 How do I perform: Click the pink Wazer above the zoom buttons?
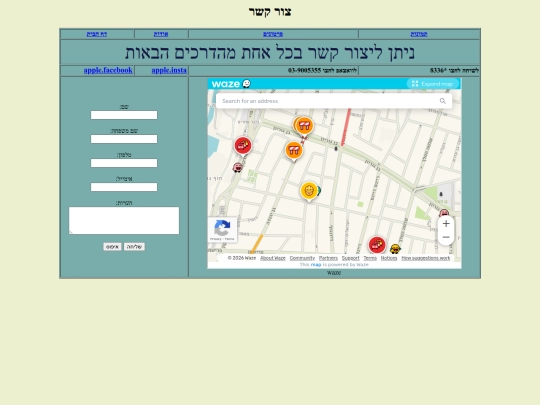(444, 212)
